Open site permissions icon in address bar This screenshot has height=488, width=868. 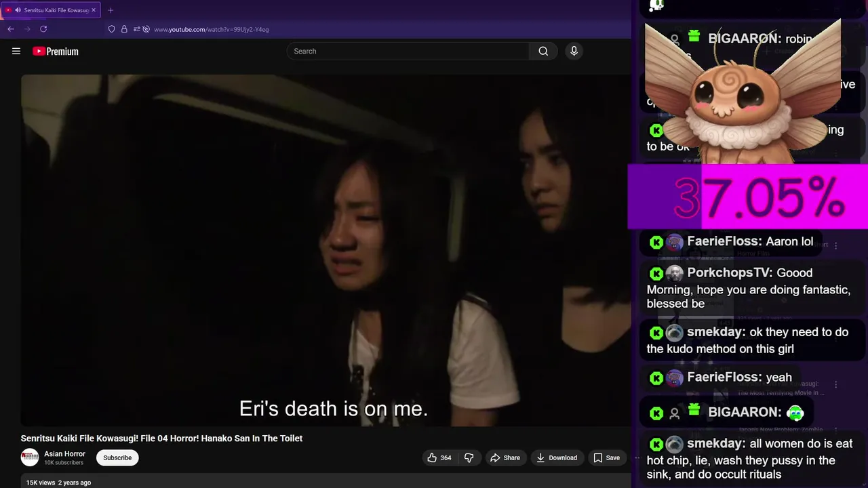click(x=136, y=29)
